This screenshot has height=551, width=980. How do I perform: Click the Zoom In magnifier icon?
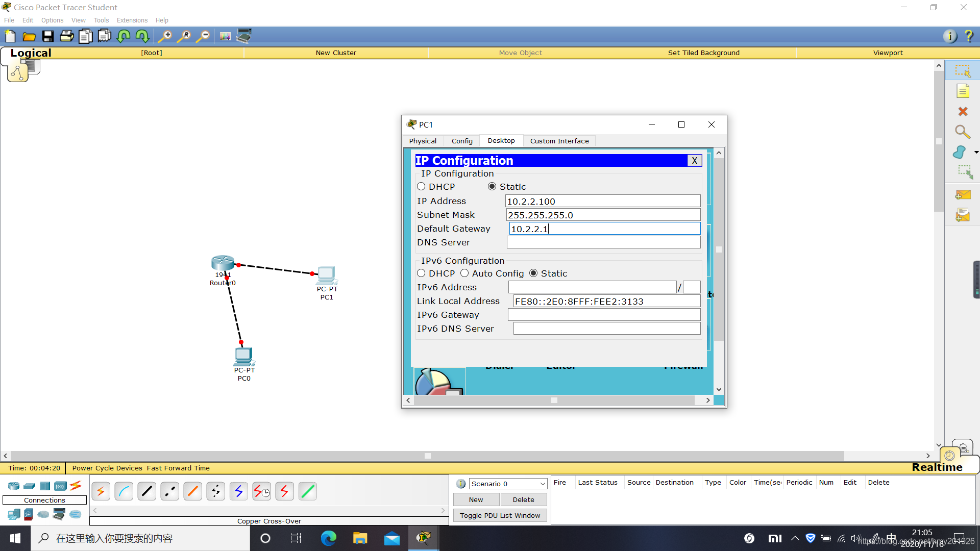click(x=165, y=36)
